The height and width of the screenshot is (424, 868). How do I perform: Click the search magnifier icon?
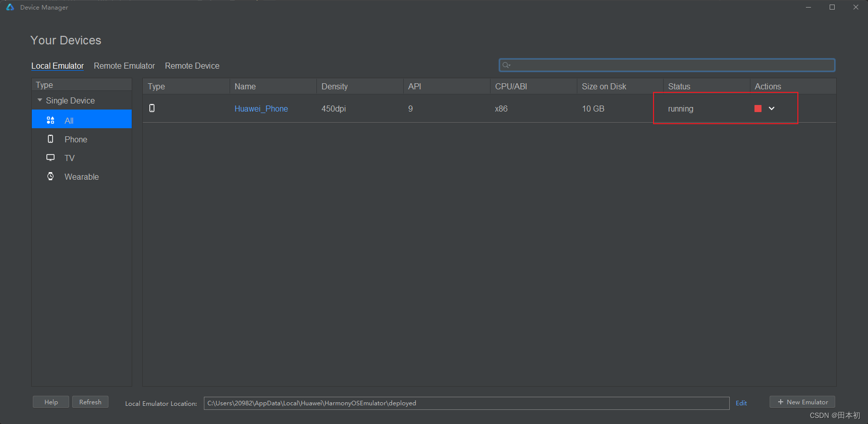tap(506, 65)
